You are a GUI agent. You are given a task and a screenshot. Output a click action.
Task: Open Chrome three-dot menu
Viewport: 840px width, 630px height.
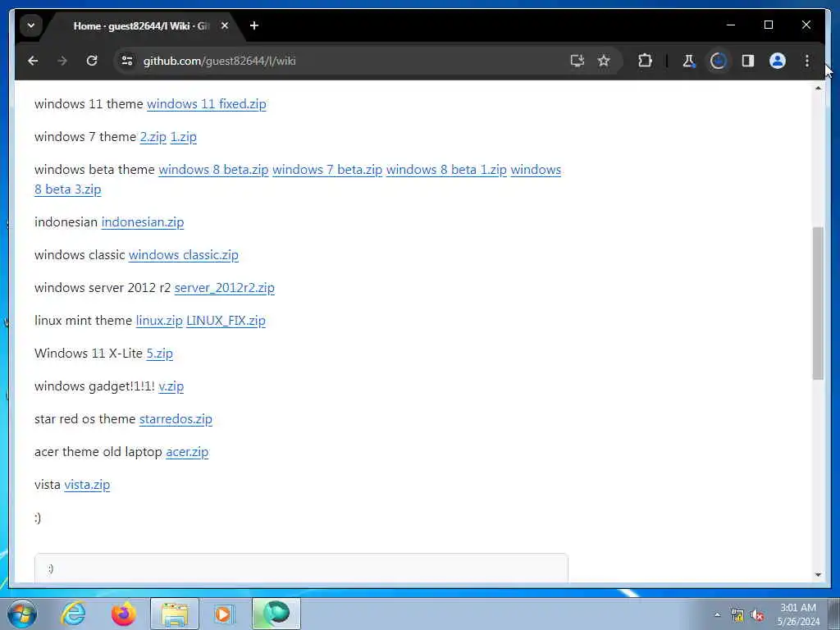pyautogui.click(x=807, y=61)
